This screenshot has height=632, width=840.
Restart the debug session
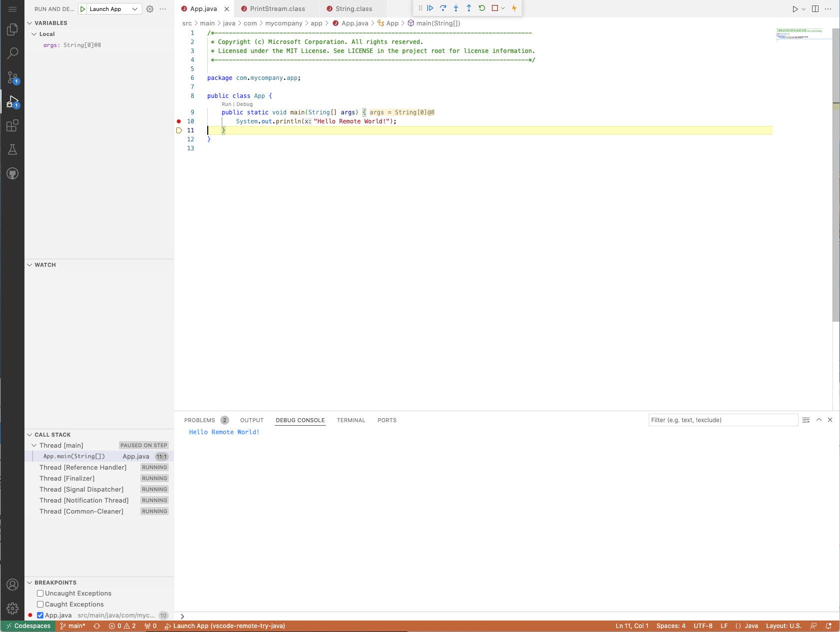coord(482,8)
